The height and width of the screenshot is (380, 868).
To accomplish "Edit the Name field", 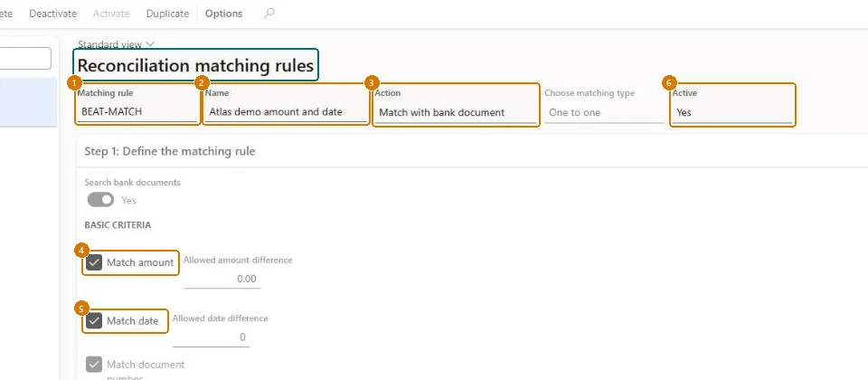I will pos(286,112).
